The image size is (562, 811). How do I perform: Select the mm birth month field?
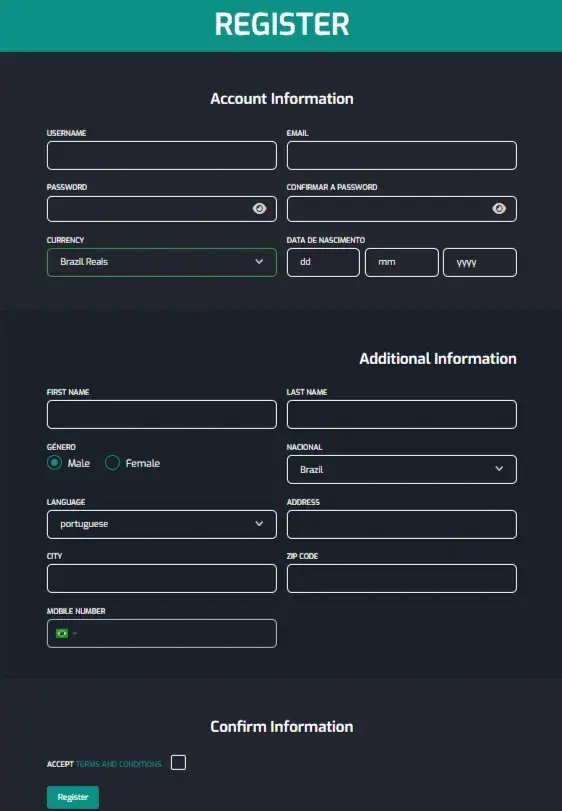click(x=402, y=262)
